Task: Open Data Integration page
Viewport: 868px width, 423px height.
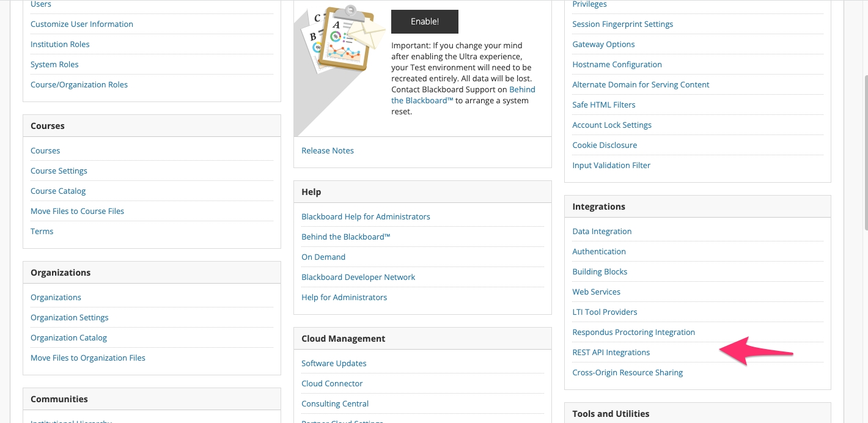Action: point(601,231)
